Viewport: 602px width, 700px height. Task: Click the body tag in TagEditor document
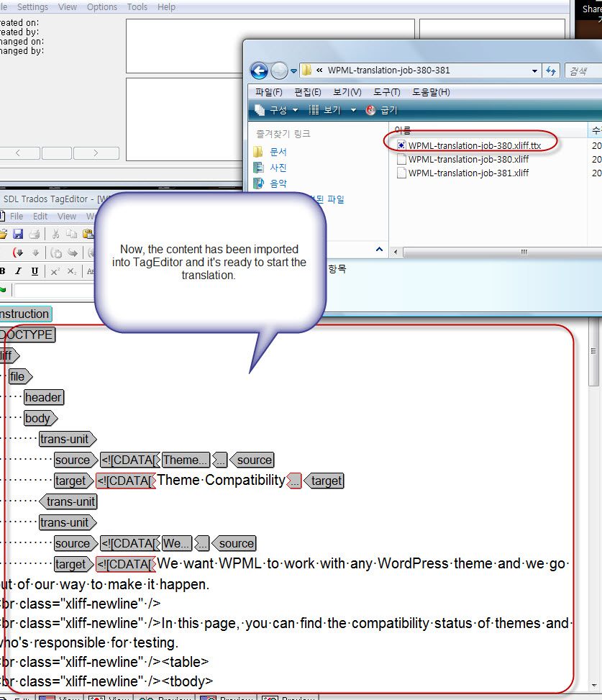click(x=40, y=418)
